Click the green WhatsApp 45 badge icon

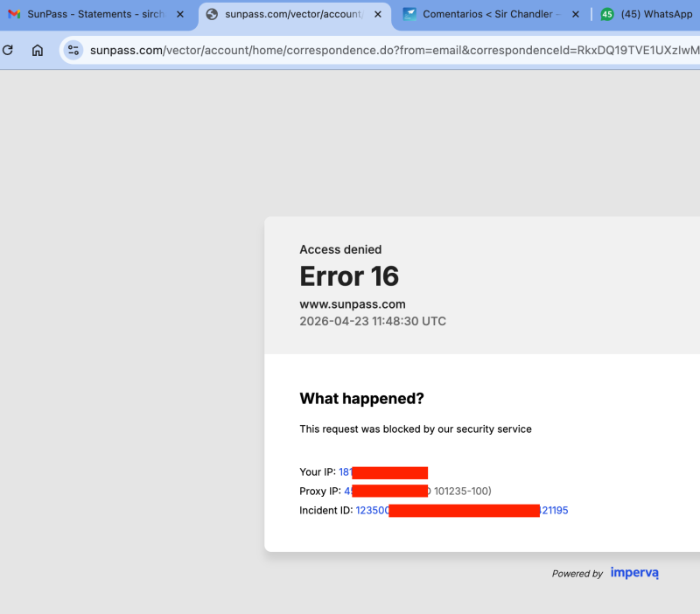(x=606, y=14)
